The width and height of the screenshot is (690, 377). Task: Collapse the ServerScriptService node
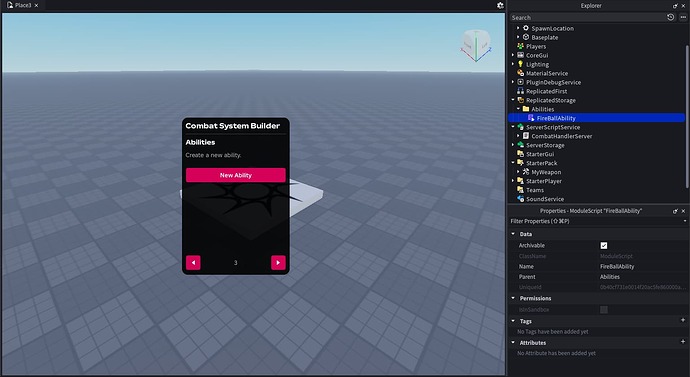click(x=513, y=127)
